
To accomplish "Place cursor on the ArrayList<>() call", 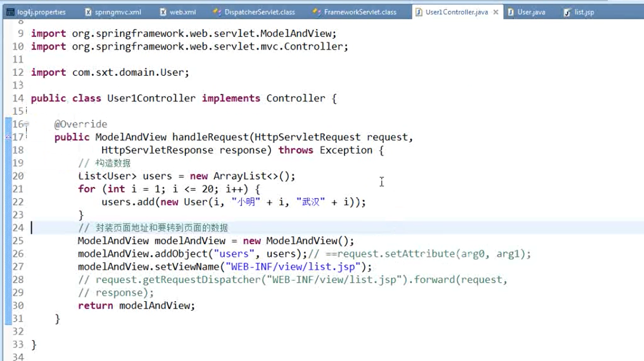I will [254, 176].
